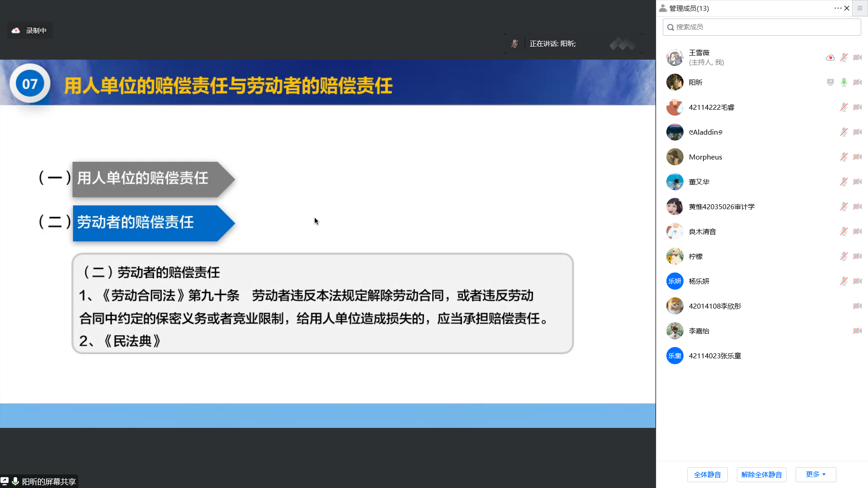Select member Aladdin in the list

[x=705, y=132]
